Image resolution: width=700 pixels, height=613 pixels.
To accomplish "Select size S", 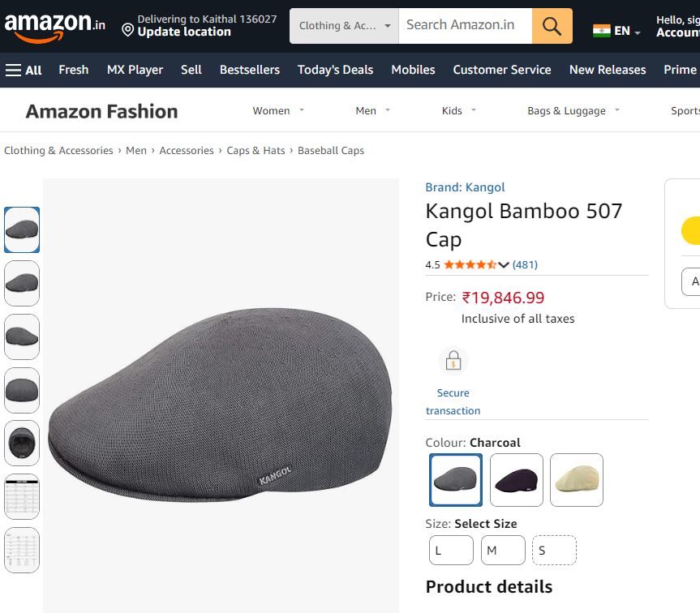I will [x=553, y=550].
